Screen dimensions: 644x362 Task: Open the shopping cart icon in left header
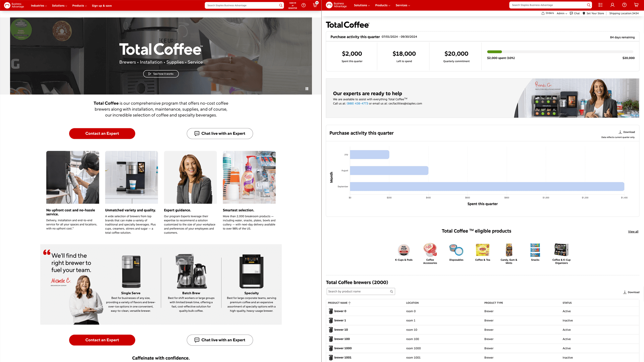point(315,5)
